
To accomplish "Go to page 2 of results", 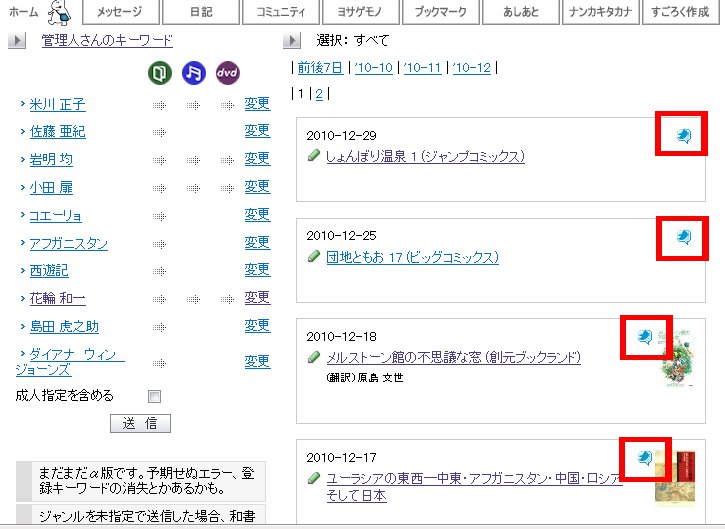I will (319, 94).
